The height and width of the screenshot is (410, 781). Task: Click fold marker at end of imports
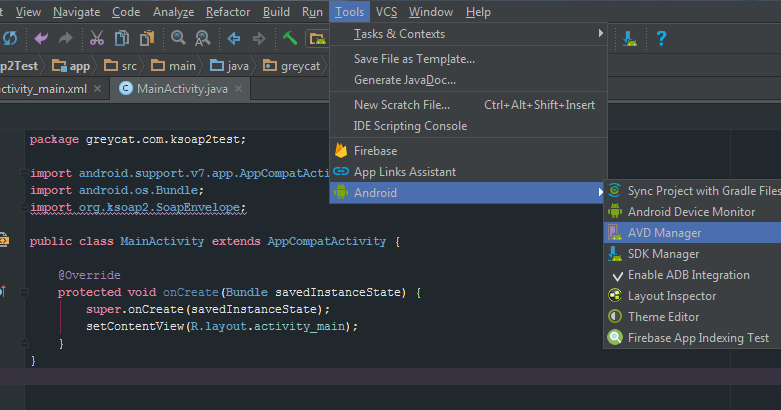point(24,207)
